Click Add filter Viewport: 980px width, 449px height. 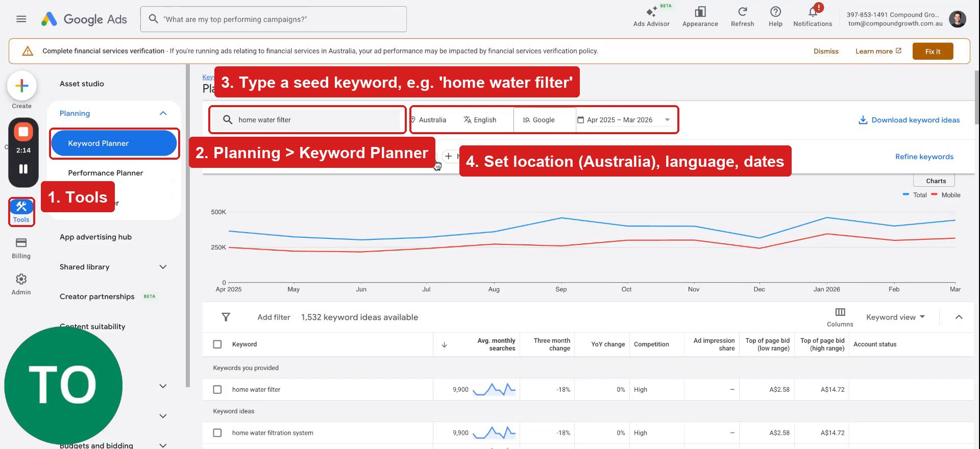pos(274,317)
